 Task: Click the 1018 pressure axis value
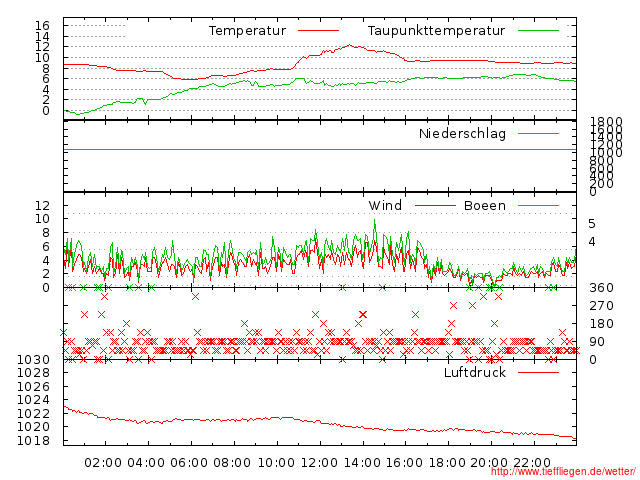(33, 441)
